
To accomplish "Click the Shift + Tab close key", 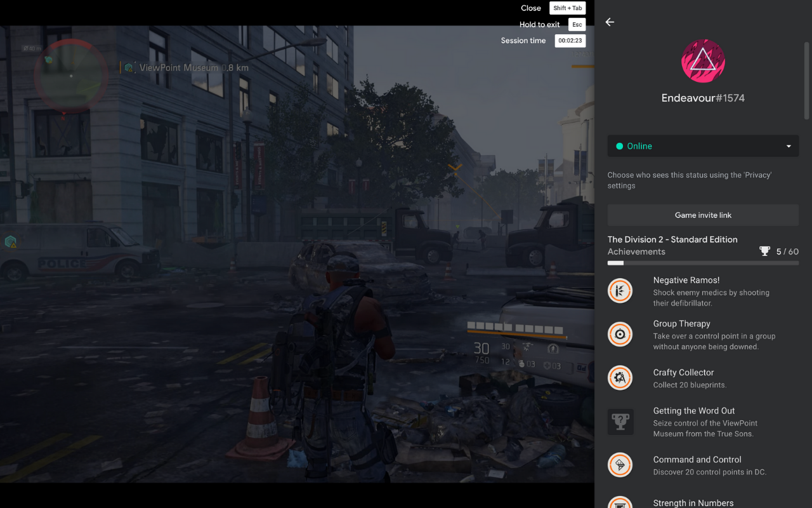I will coord(567,8).
